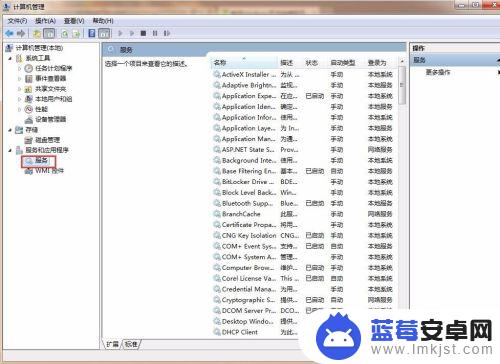500x364 pixels.
Task: Click the Help toolbar icon
Action: (x=92, y=33)
